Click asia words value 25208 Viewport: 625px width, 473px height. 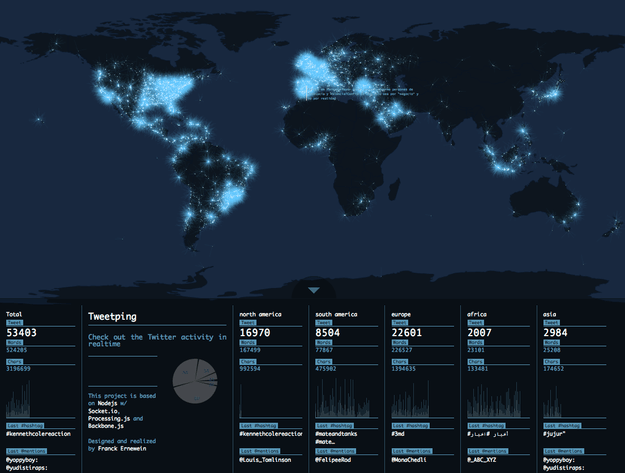coord(552,350)
